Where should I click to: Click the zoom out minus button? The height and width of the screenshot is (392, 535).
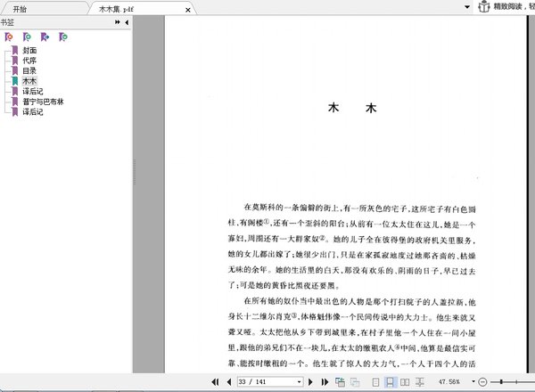coord(482,382)
